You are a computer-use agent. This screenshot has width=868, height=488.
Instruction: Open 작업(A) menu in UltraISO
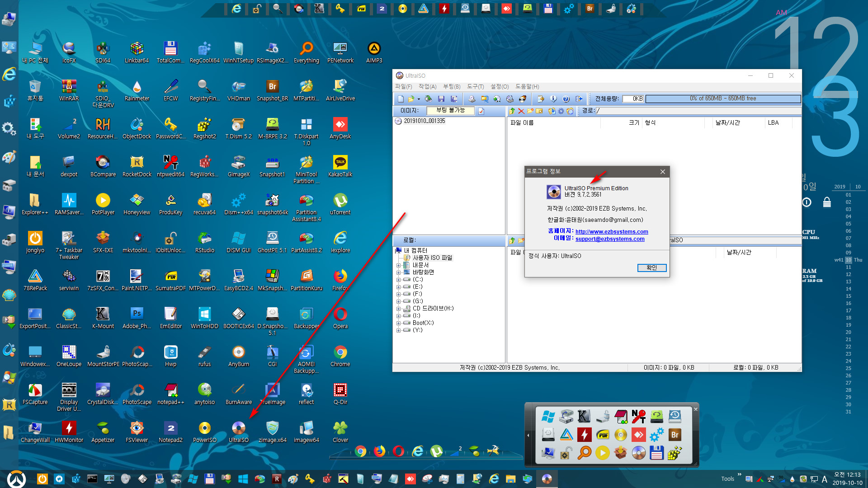[427, 86]
